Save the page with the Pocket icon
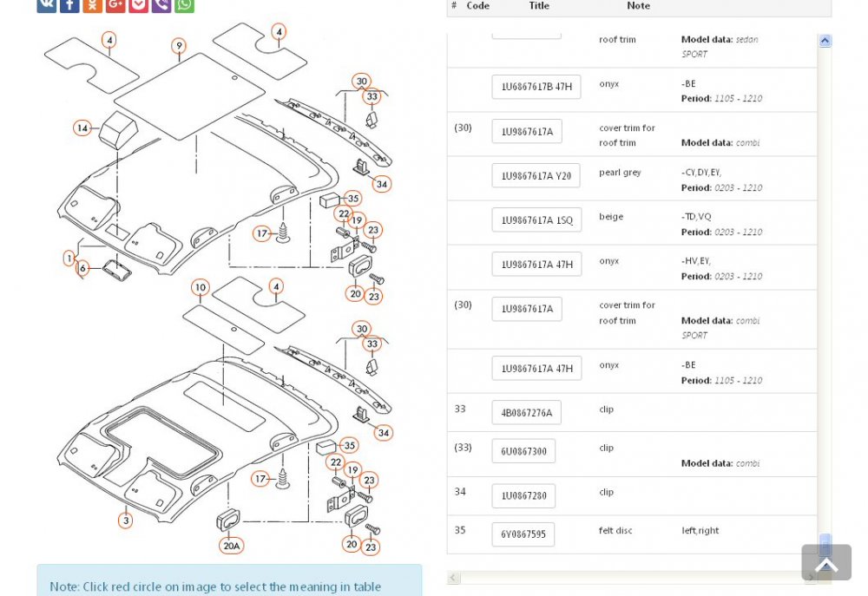Screen dimensions: 868x596 point(138,5)
